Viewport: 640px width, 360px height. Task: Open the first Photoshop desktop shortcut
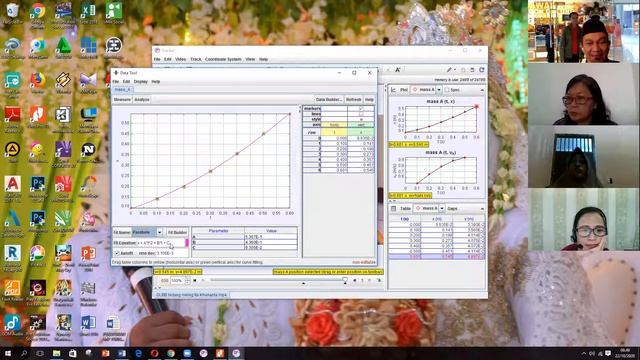click(38, 185)
